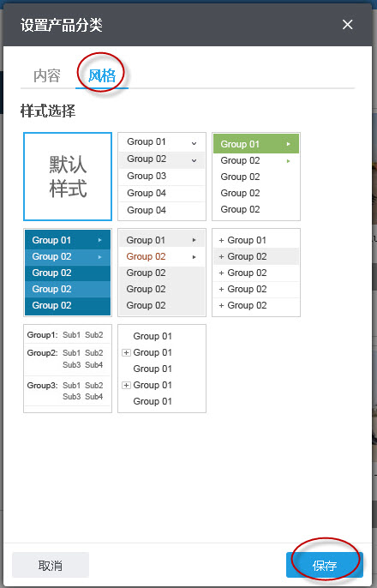Image resolution: width=377 pixels, height=588 pixels.
Task: Click the 取消 button
Action: [x=51, y=565]
